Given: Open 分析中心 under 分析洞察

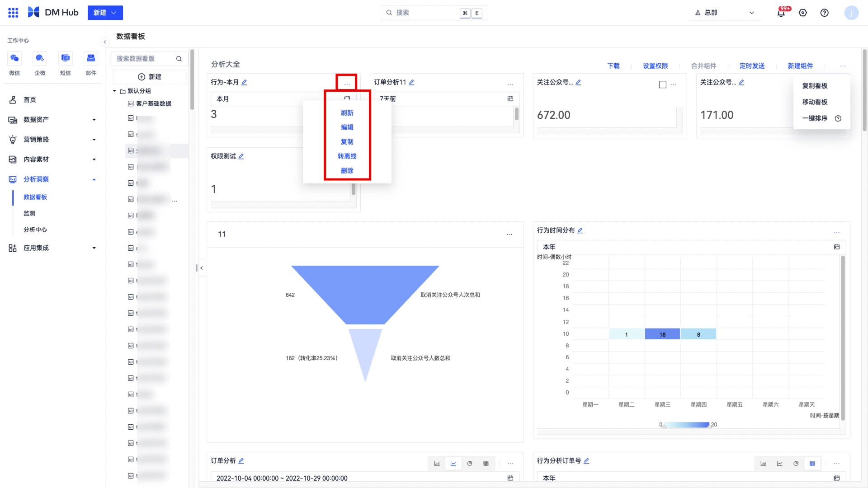Looking at the screenshot, I should 35,230.
